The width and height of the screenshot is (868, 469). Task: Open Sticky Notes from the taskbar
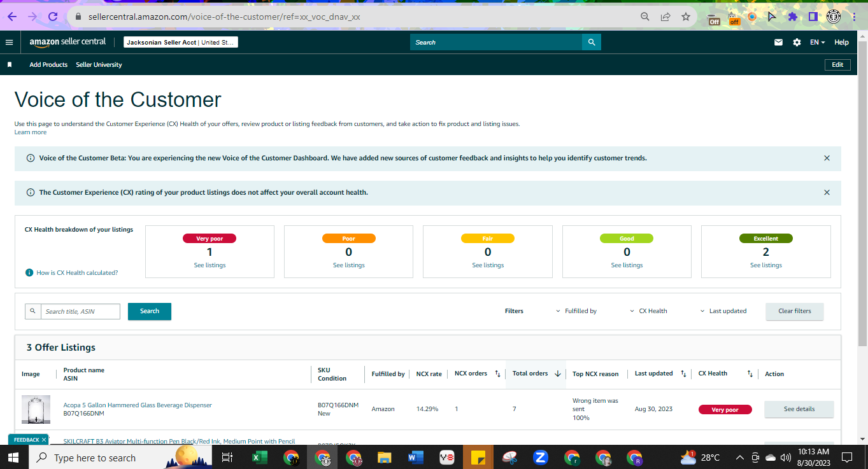(479, 458)
